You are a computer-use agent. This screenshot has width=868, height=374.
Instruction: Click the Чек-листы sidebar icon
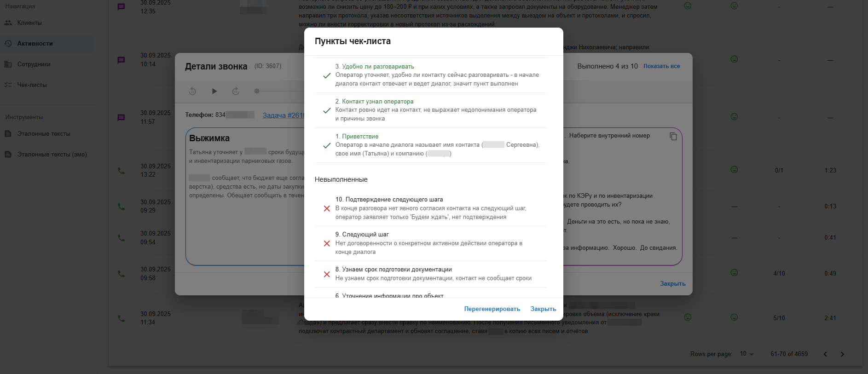(x=8, y=85)
